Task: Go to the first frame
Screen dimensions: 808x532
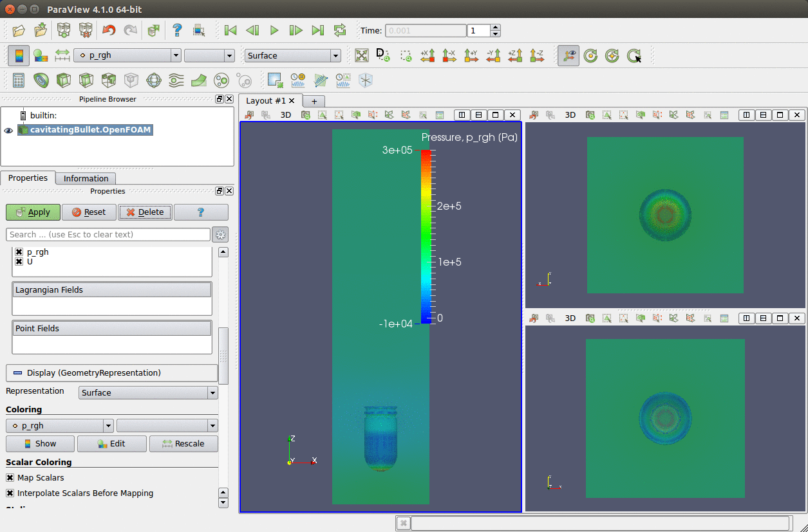Action: pyautogui.click(x=230, y=30)
